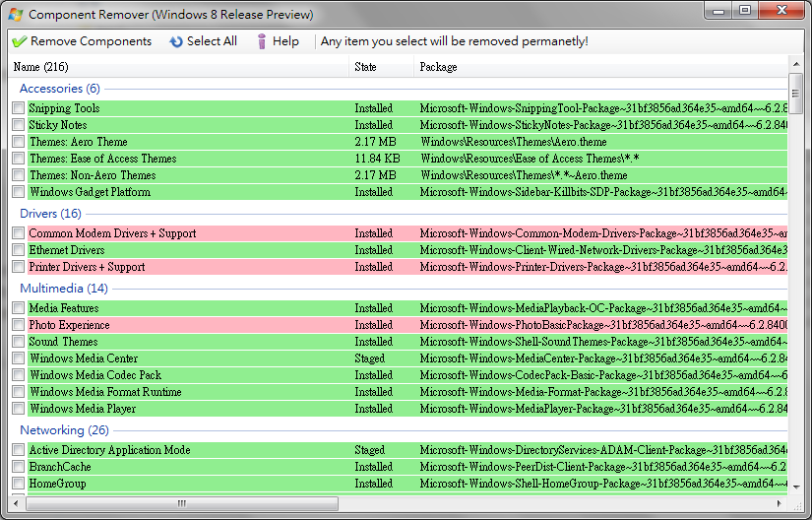Collapse the Multimedia (14) group header
Screen dimensions: 812x520
[64, 289]
